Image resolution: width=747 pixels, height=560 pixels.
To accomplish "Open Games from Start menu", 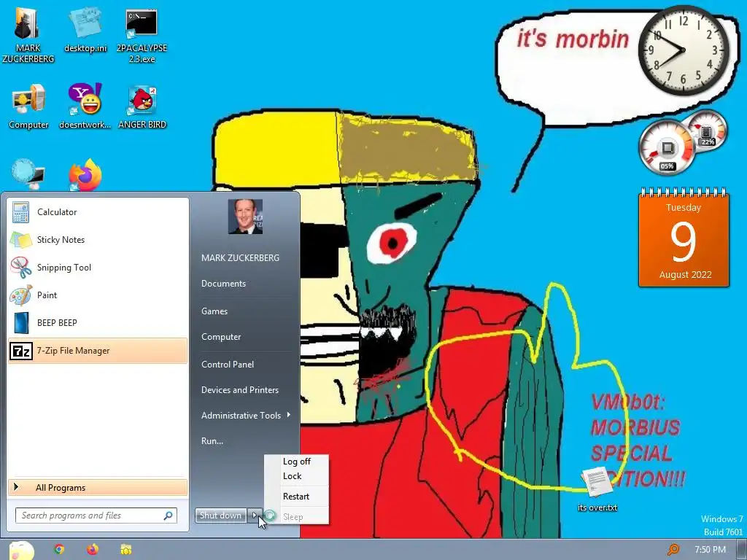I will coord(214,311).
